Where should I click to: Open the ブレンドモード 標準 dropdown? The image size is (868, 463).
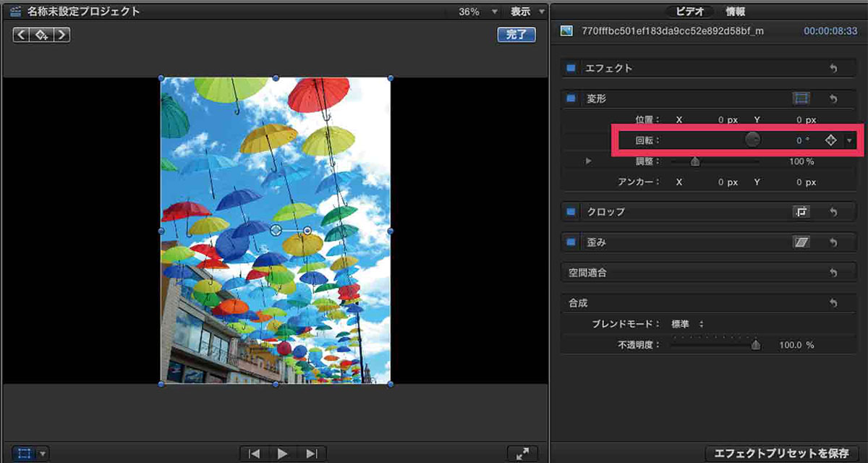tap(687, 324)
